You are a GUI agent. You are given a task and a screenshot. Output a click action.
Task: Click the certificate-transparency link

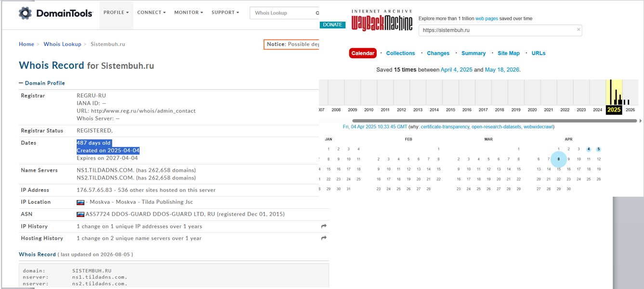click(x=444, y=127)
